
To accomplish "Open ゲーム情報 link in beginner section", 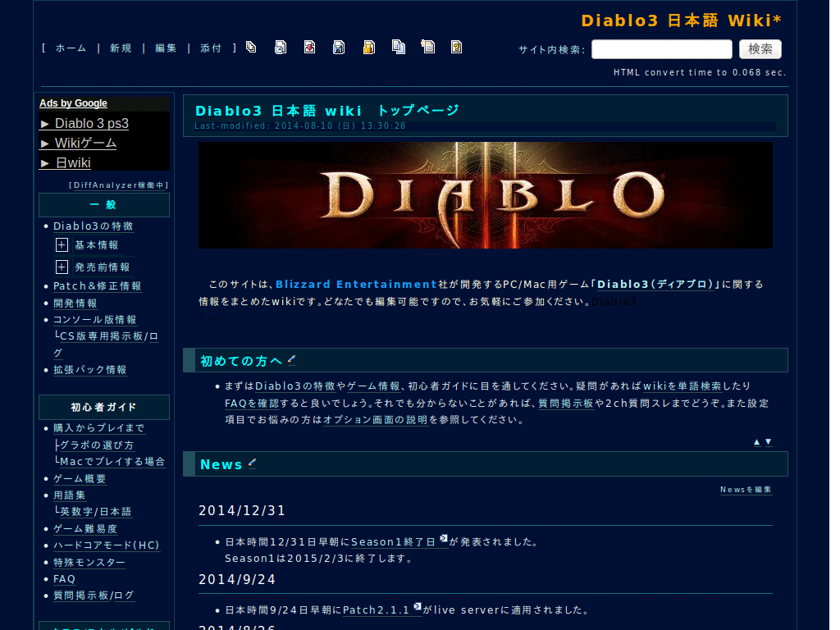I will pyautogui.click(x=373, y=386).
